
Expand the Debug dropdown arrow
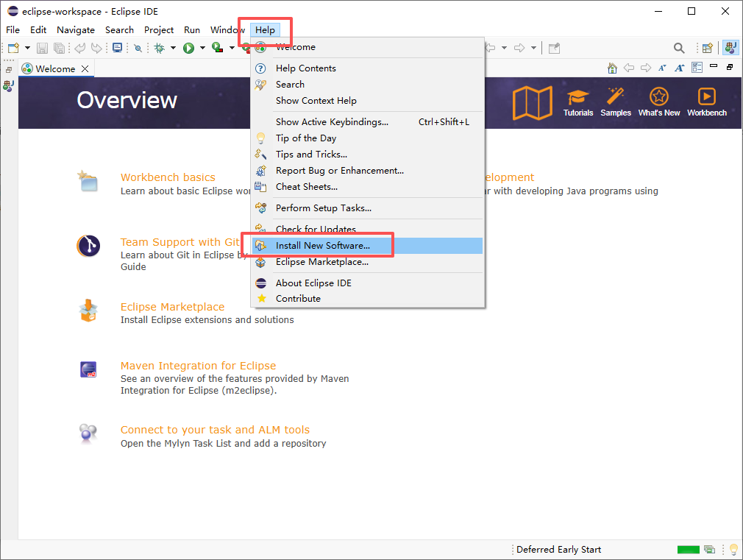pyautogui.click(x=173, y=48)
